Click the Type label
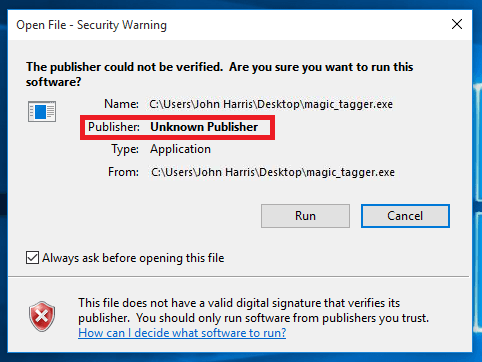 coord(125,149)
